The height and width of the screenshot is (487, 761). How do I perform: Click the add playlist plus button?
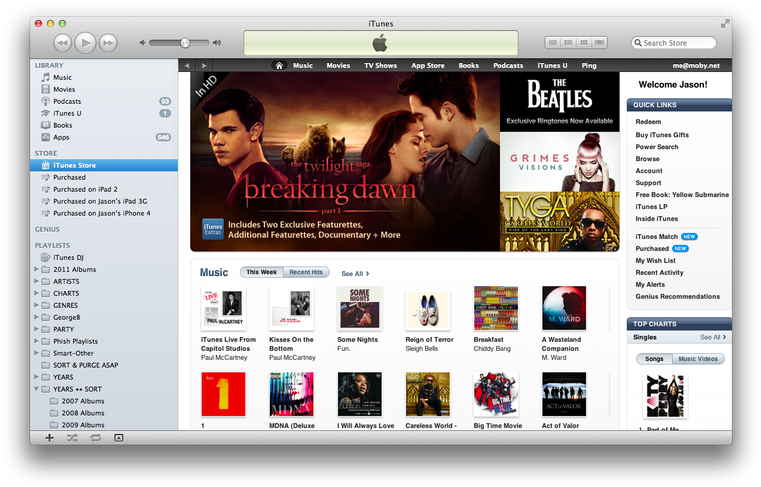click(x=50, y=437)
